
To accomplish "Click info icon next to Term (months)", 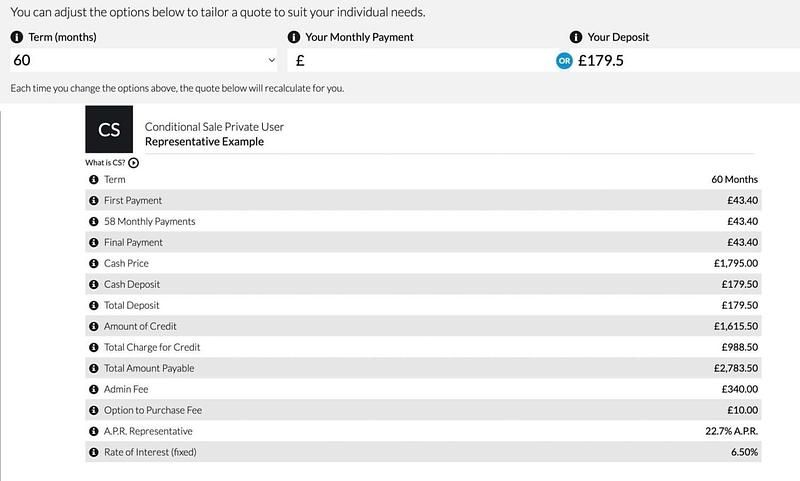I will click(16, 37).
